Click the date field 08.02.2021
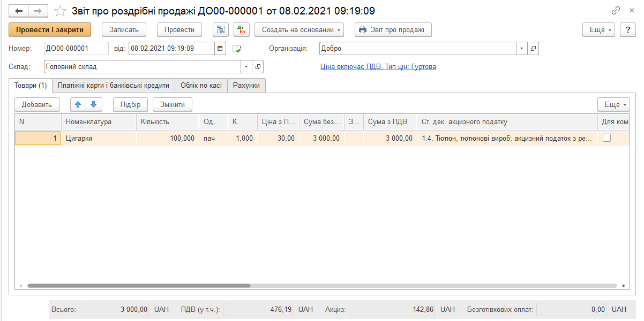 172,48
